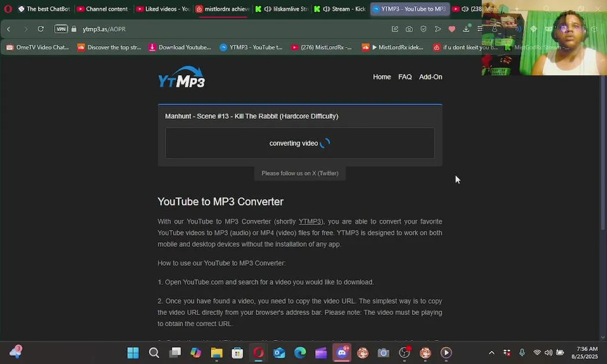
Task: Open MistLordRx idek... bookmark
Action: [393, 48]
